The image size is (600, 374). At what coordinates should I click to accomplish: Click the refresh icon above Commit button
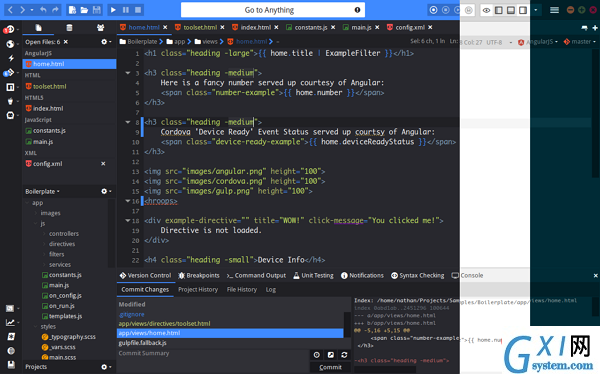[x=344, y=355]
